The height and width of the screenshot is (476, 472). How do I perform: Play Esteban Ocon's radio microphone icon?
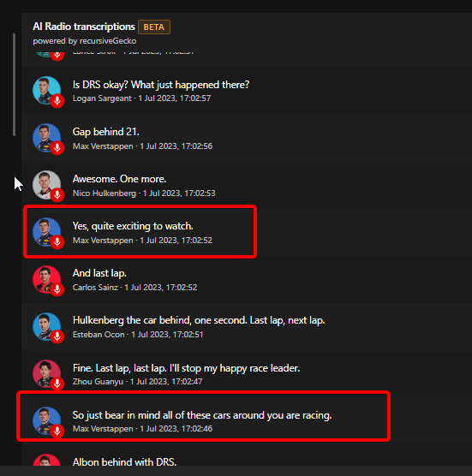point(57,336)
